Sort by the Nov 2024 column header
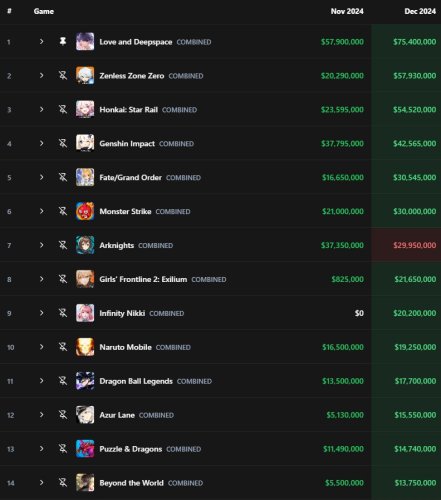 point(347,11)
